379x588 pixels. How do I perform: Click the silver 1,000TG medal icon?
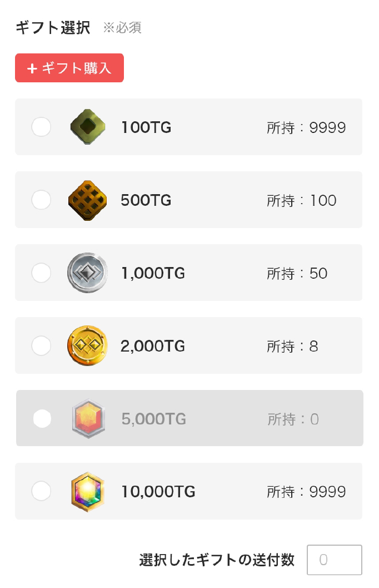(88, 273)
